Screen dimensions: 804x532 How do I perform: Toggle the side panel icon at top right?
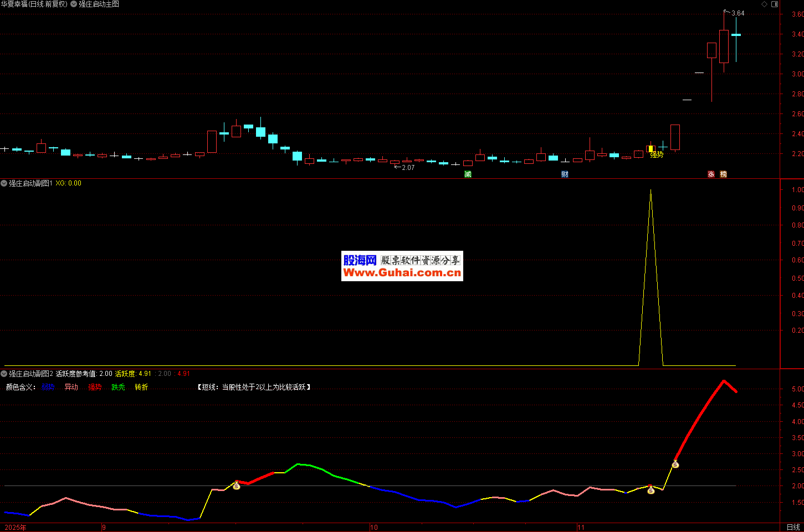click(775, 4)
